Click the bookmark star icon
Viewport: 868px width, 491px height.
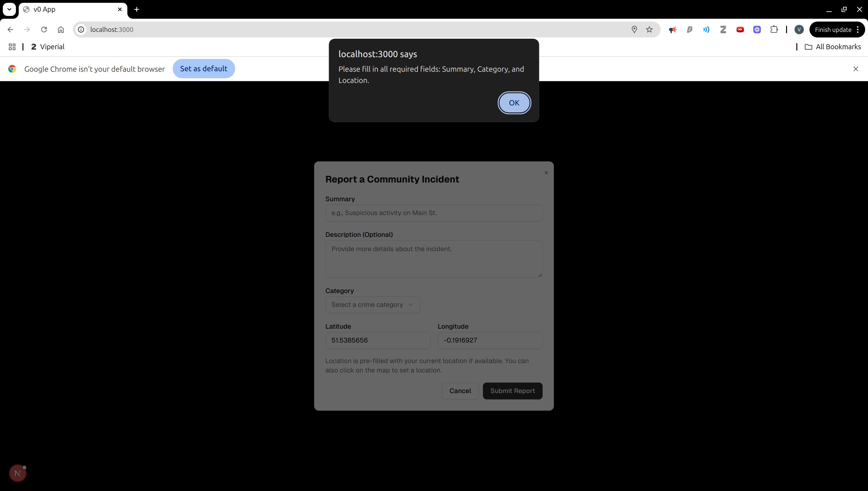649,30
